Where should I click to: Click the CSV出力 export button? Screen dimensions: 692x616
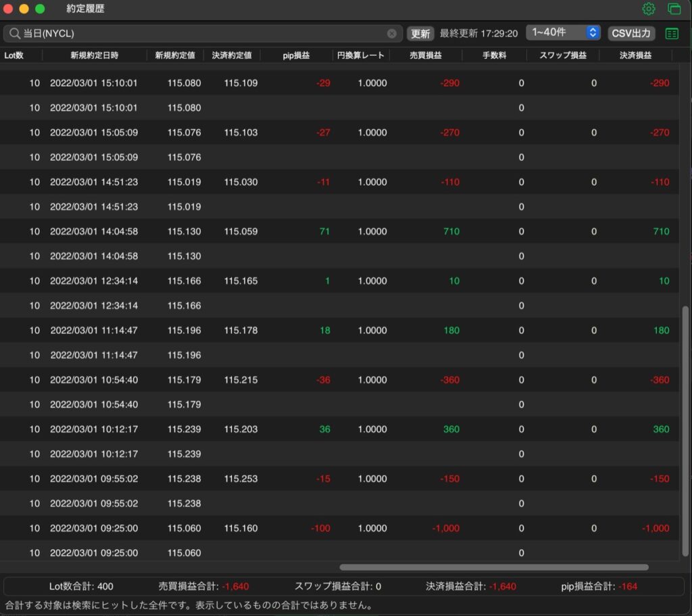coord(631,34)
